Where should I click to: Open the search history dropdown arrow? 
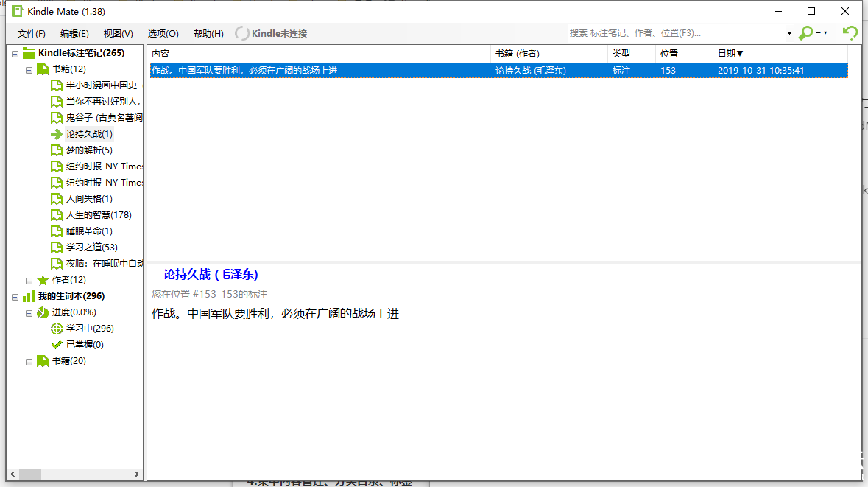[x=789, y=34]
